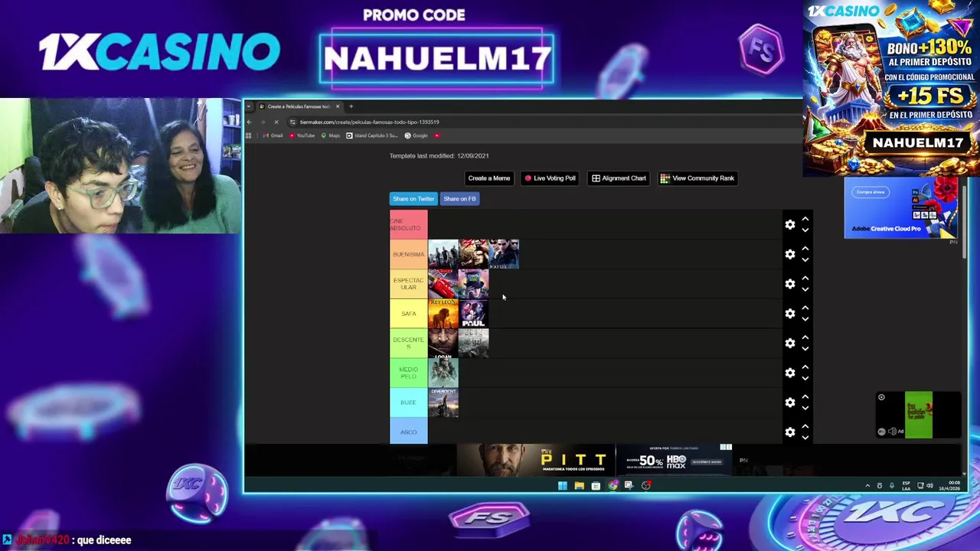Screen dimensions: 980x551
Task: Open the Alignment Chart
Action: click(x=619, y=178)
